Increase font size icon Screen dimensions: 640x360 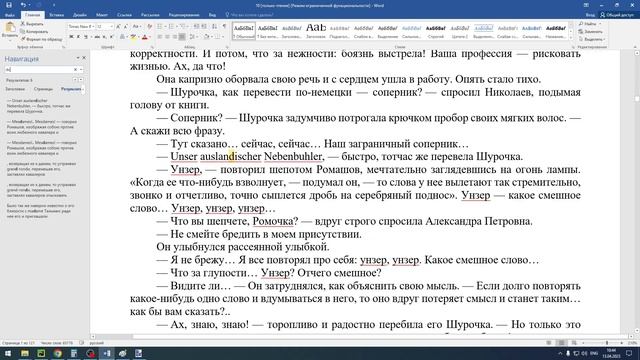[x=118, y=27]
